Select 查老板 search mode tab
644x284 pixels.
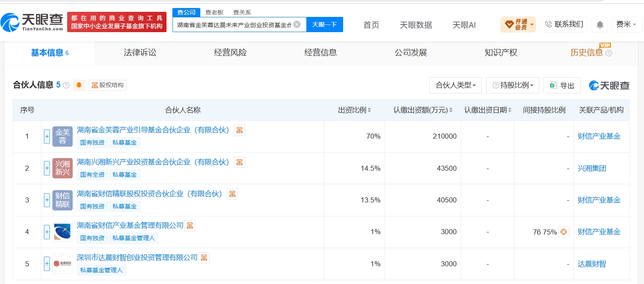[x=214, y=12]
